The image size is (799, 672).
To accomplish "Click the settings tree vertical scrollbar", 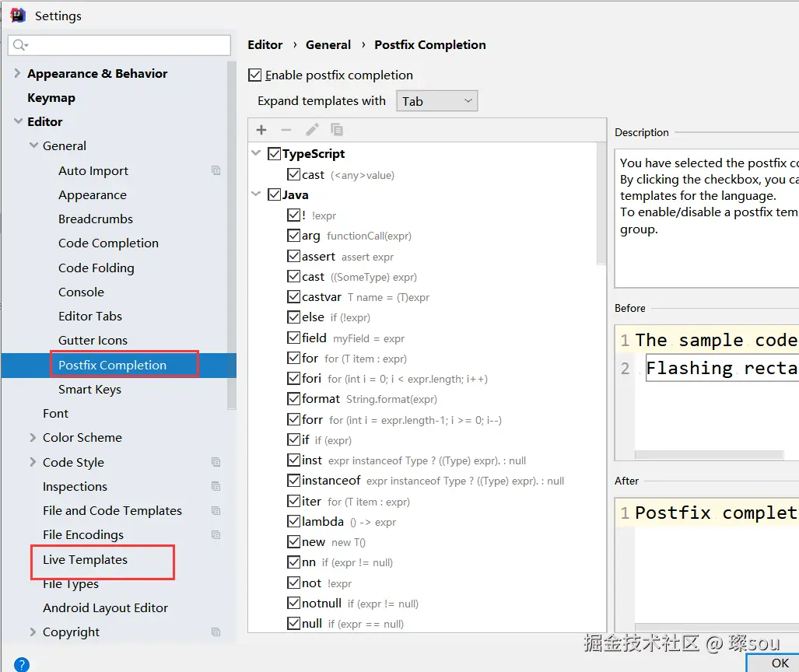I will (x=232, y=234).
